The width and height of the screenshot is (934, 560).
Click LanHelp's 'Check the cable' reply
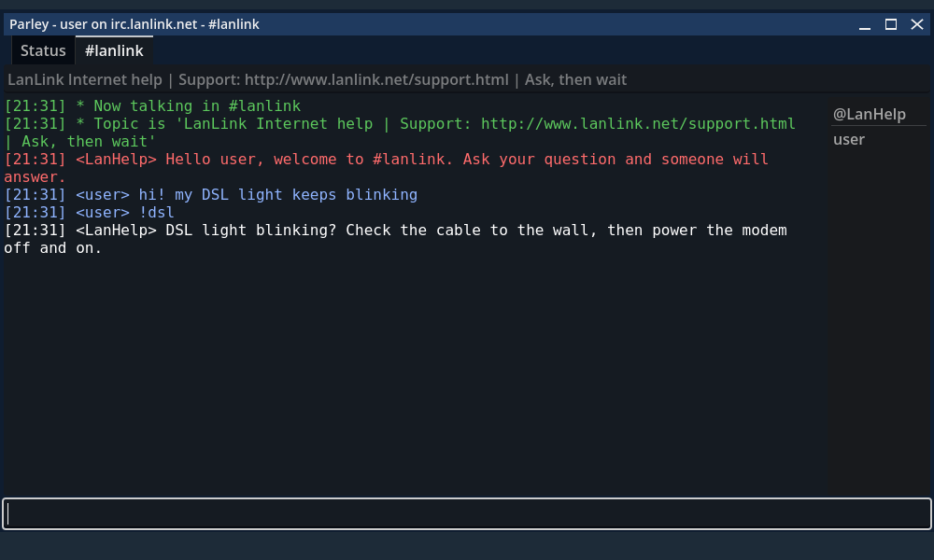click(x=395, y=239)
